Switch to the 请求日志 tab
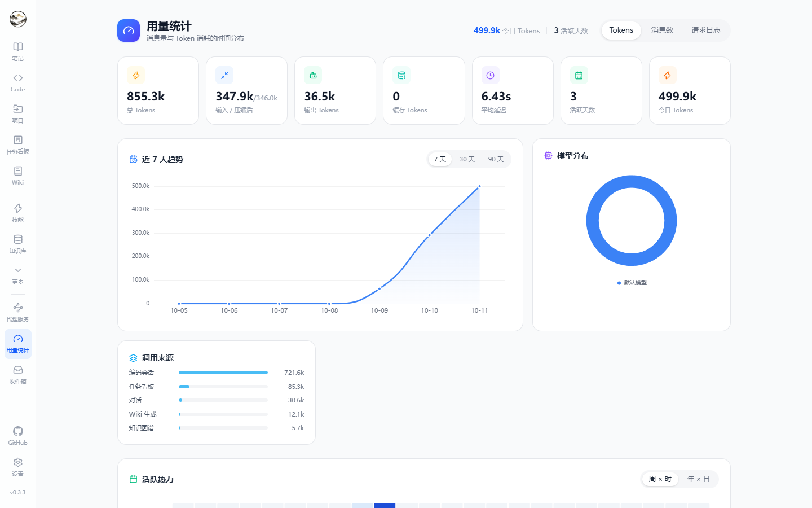Viewport: 812px width, 508px height. [706, 30]
